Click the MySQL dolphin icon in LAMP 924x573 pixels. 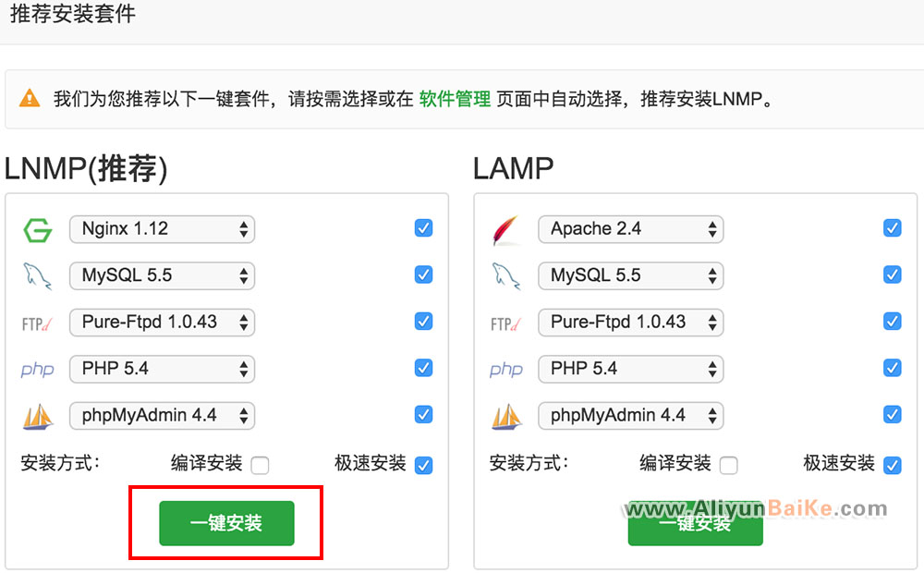(506, 275)
